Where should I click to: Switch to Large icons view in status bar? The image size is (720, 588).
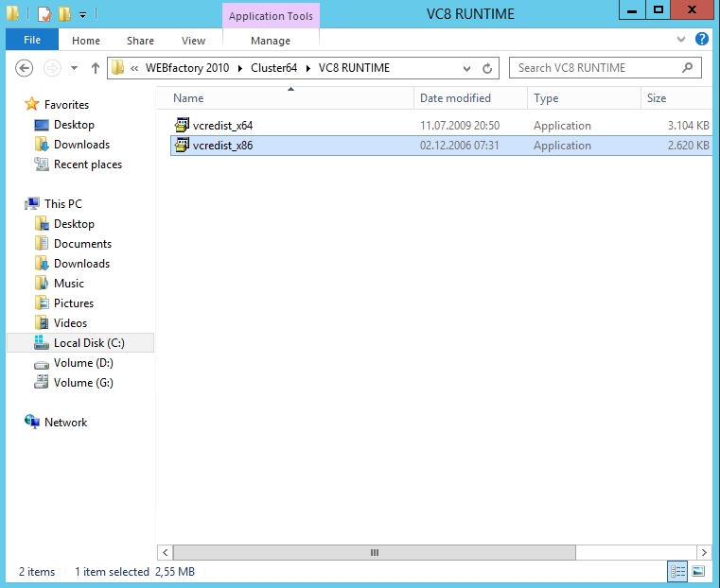pos(698,572)
